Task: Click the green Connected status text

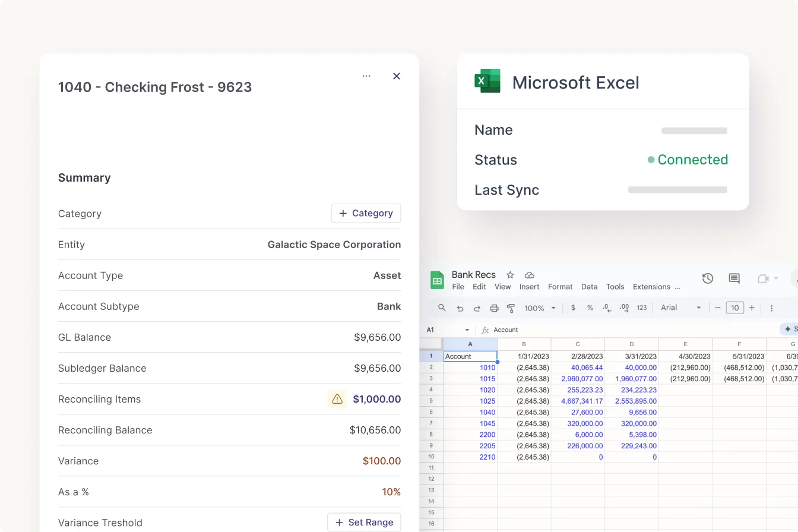Action: tap(692, 160)
